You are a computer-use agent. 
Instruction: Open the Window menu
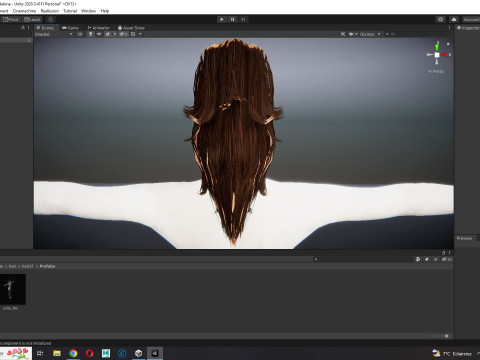pos(88,11)
